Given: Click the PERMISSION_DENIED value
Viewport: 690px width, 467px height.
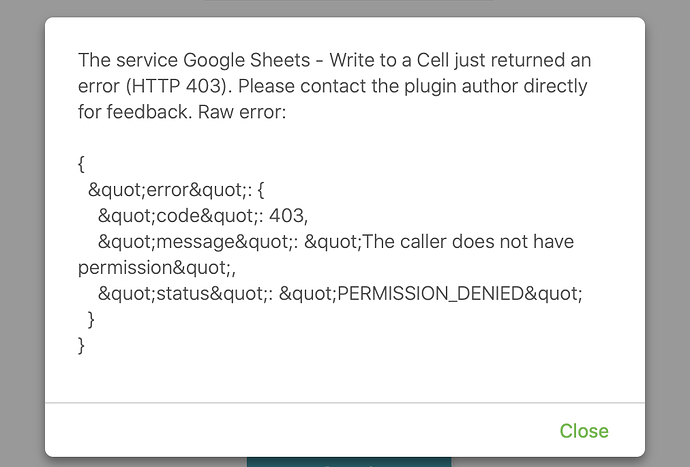Looking at the screenshot, I should (430, 293).
